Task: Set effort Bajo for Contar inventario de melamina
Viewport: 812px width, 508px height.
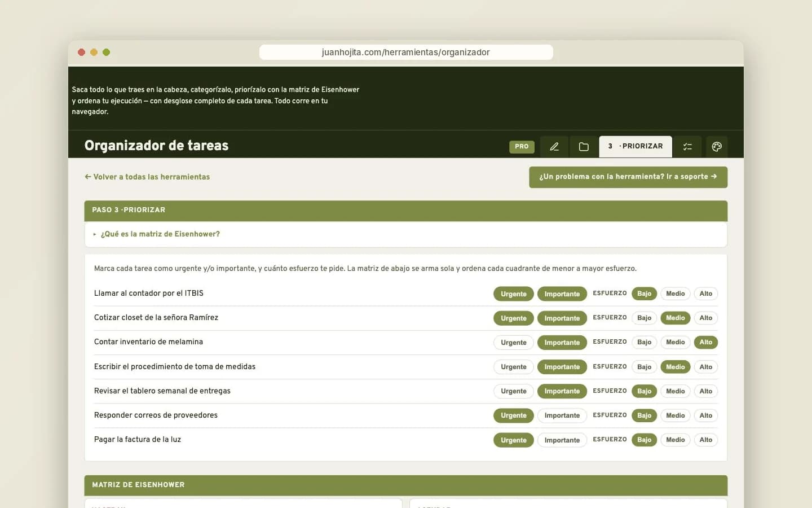Action: click(645, 342)
